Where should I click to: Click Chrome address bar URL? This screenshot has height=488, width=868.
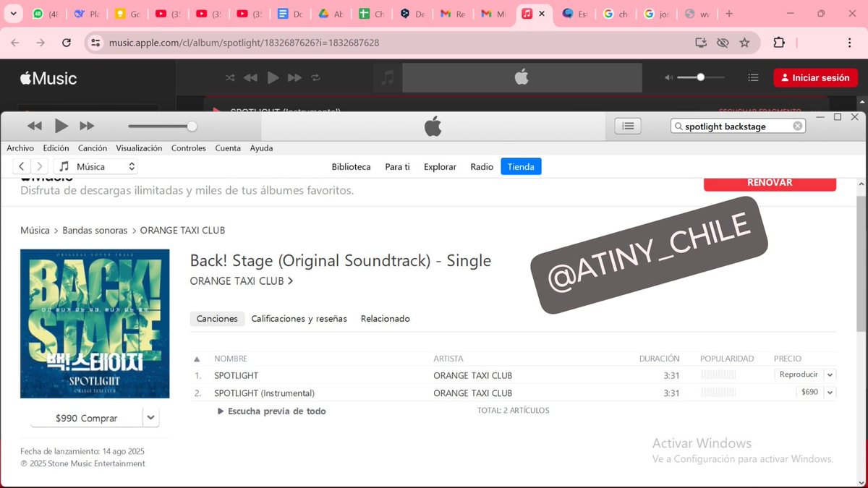244,43
